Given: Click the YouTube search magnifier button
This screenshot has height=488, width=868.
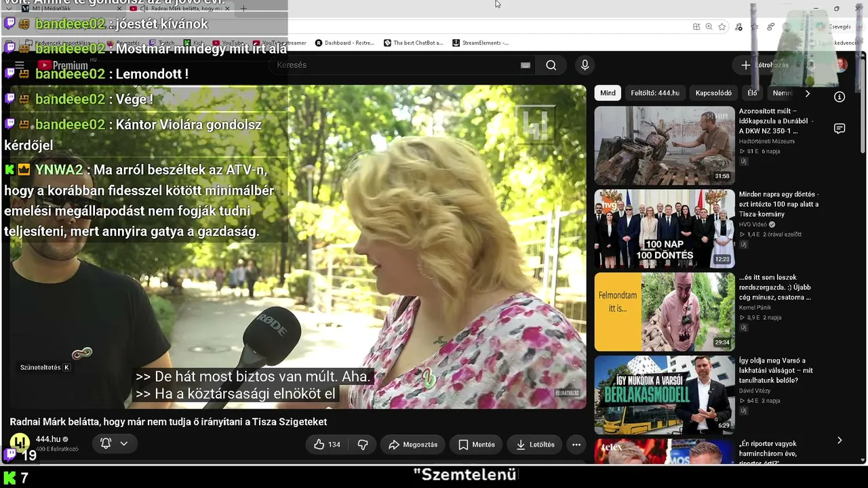Looking at the screenshot, I should point(551,65).
